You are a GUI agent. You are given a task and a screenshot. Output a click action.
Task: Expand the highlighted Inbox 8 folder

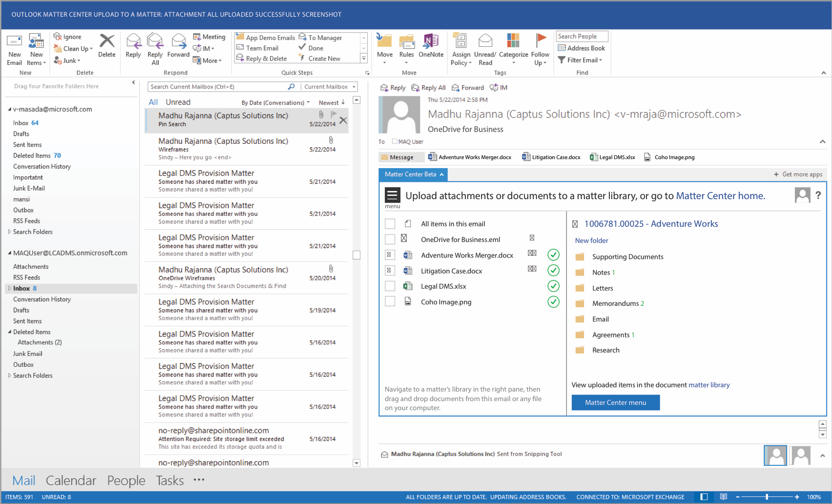[9, 288]
